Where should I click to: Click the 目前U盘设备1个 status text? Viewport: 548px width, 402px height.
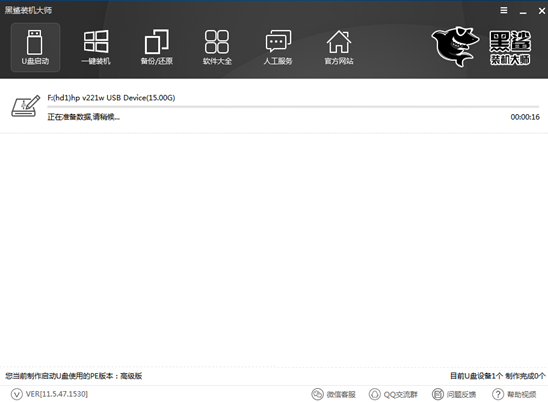476,376
